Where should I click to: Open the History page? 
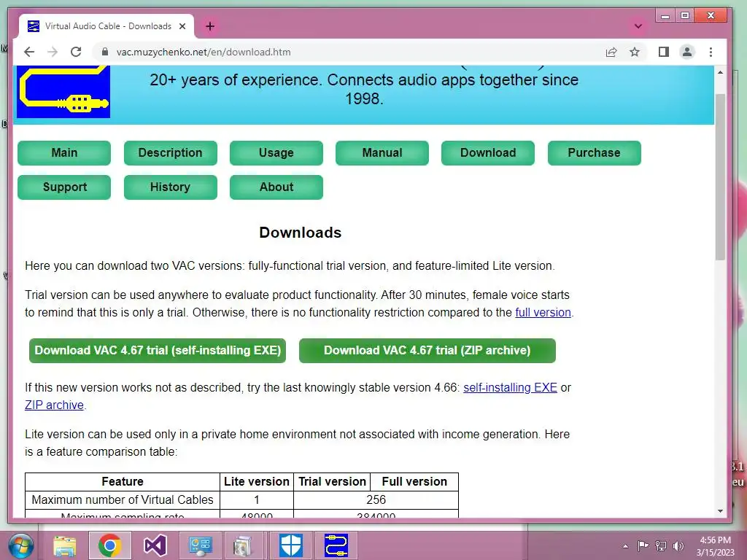click(x=171, y=187)
